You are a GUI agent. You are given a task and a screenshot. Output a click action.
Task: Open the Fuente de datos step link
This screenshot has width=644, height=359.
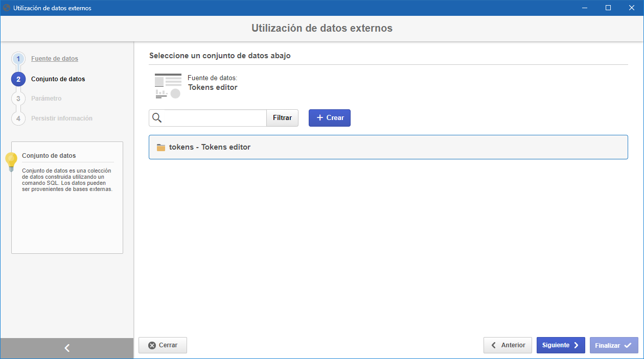55,59
